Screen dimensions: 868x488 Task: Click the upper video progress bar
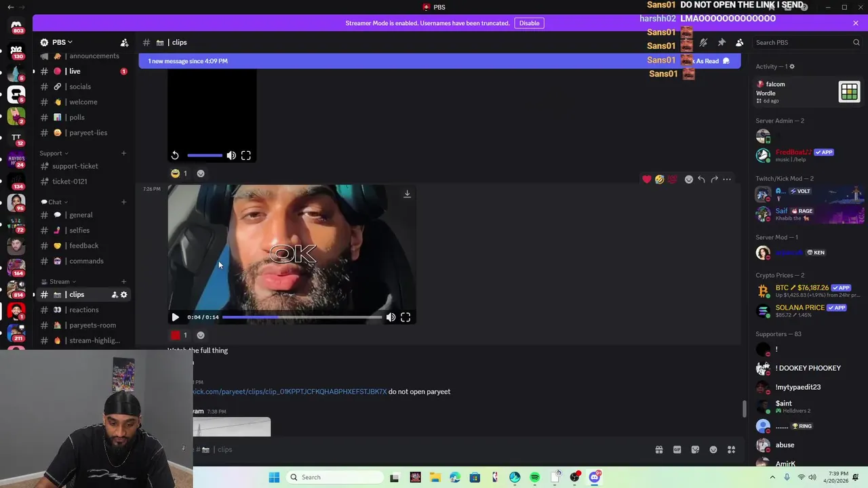(205, 156)
